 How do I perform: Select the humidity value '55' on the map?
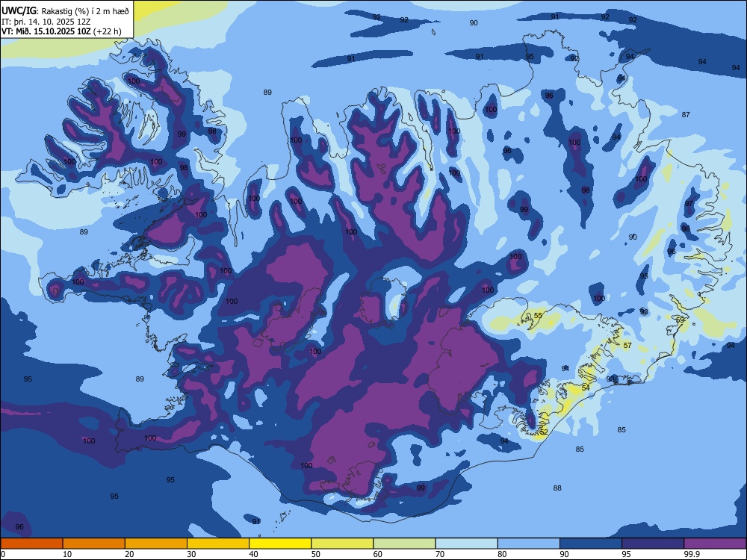click(538, 316)
